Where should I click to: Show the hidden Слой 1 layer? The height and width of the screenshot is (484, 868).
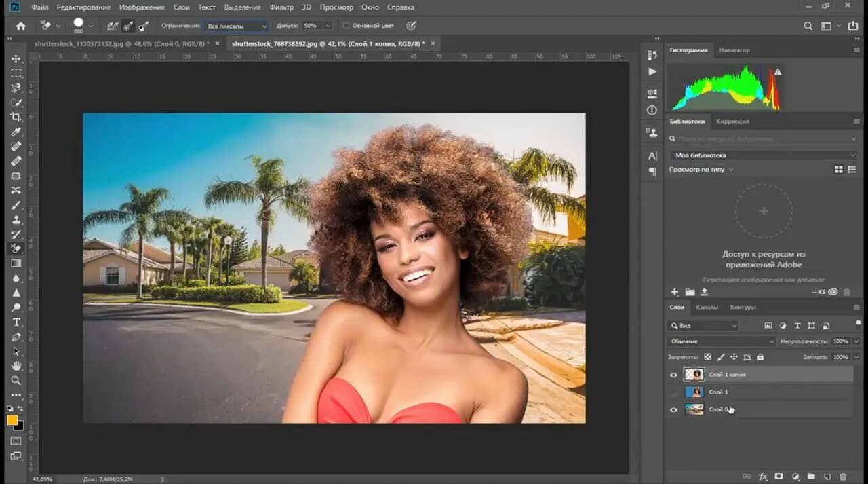point(673,392)
